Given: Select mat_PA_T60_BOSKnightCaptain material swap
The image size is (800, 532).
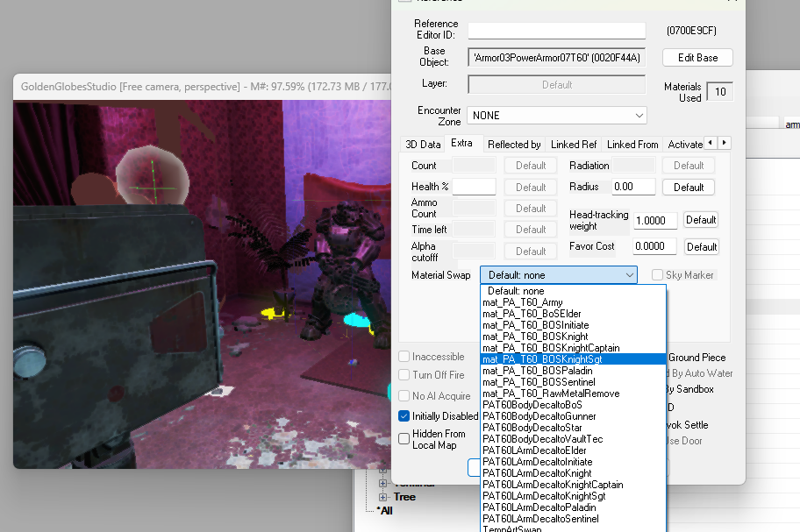Looking at the screenshot, I should click(574, 348).
